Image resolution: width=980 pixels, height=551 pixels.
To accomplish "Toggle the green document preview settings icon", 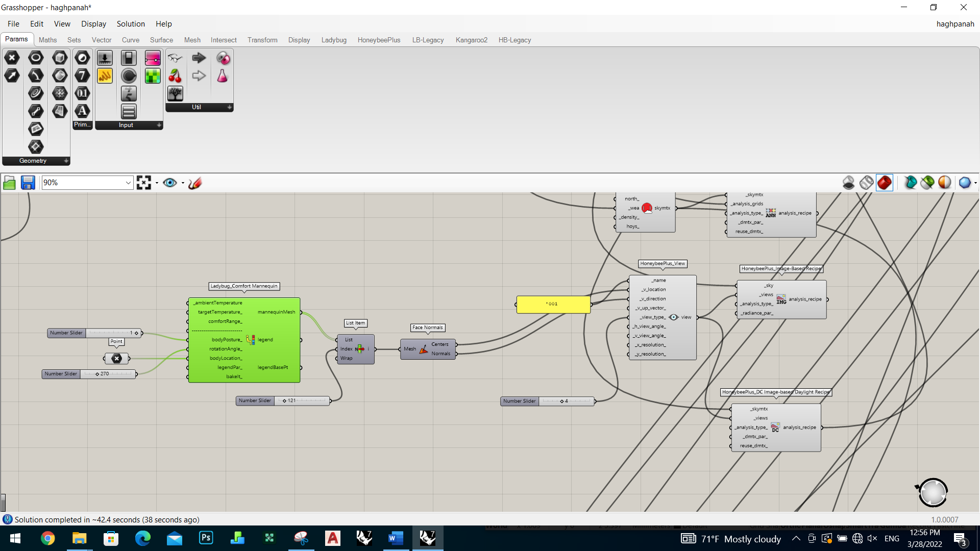I will point(927,183).
